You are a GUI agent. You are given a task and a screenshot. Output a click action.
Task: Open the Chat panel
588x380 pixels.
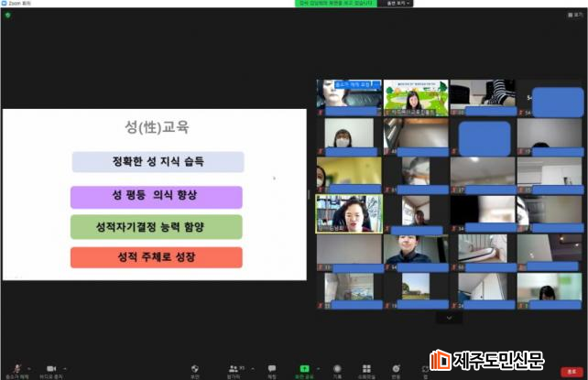pos(272,368)
